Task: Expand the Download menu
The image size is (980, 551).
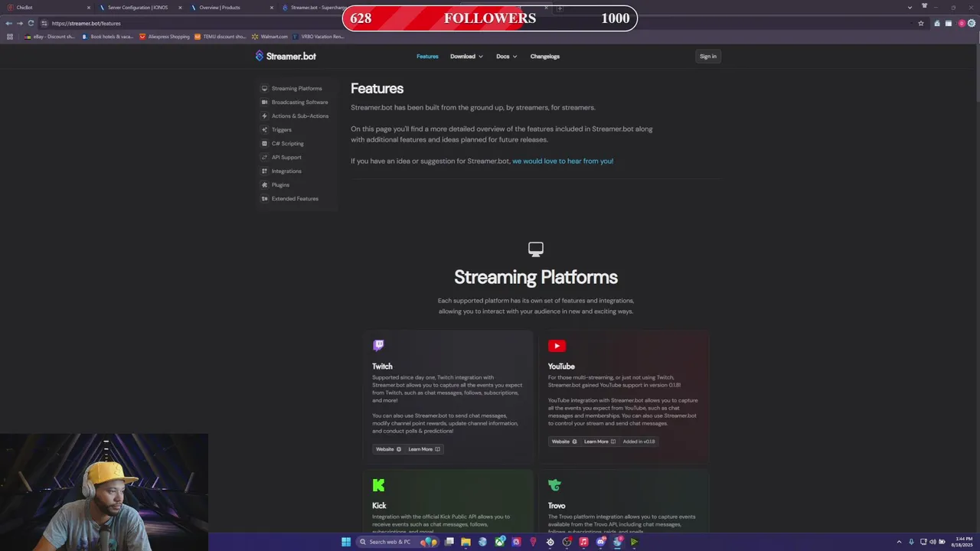Action: click(466, 56)
